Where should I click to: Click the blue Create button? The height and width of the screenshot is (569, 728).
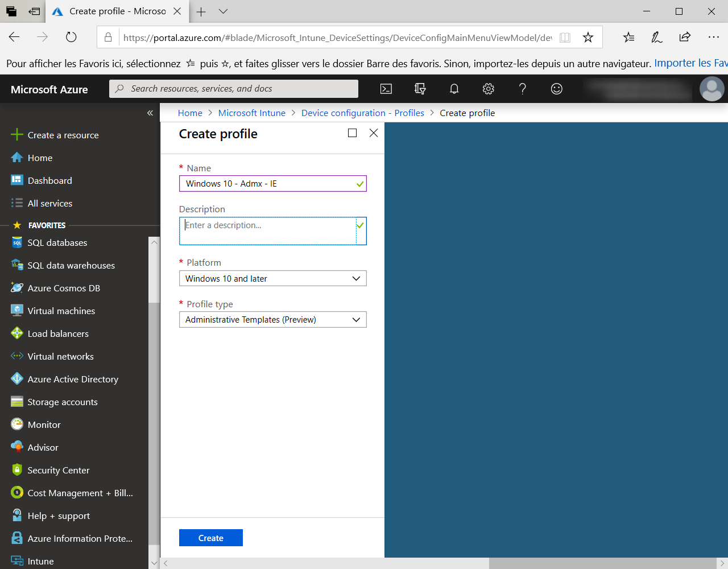pyautogui.click(x=211, y=538)
